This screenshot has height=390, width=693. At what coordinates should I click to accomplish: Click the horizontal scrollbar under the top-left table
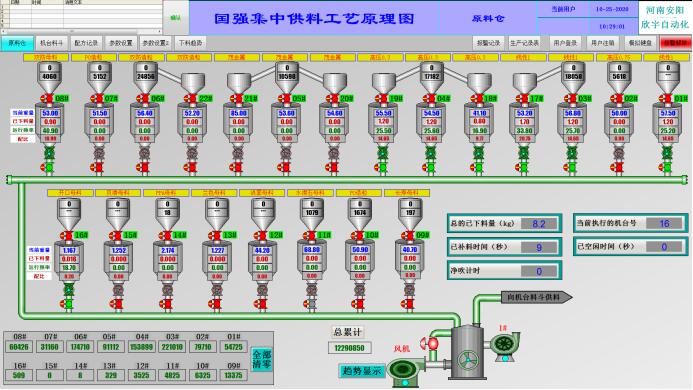[81, 31]
